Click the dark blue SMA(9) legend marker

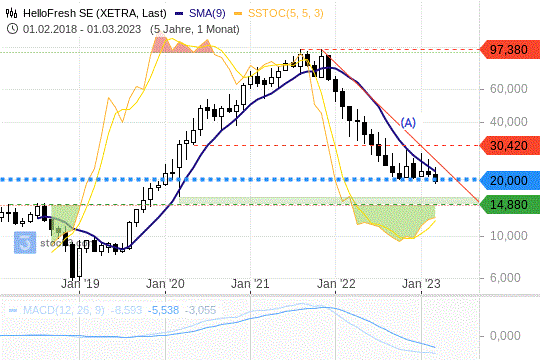(179, 14)
